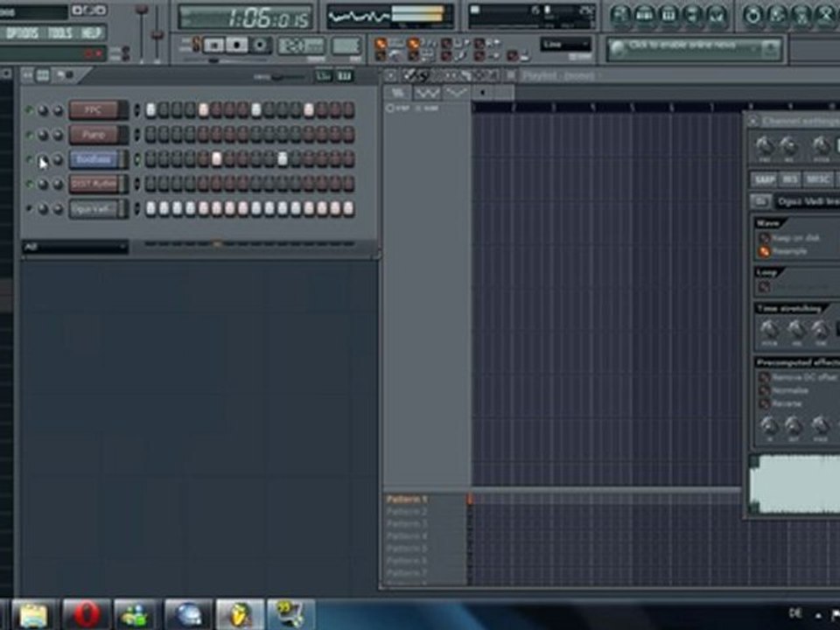Image resolution: width=840 pixels, height=630 pixels.
Task: Click the tempo display
Action: pyautogui.click(x=302, y=46)
